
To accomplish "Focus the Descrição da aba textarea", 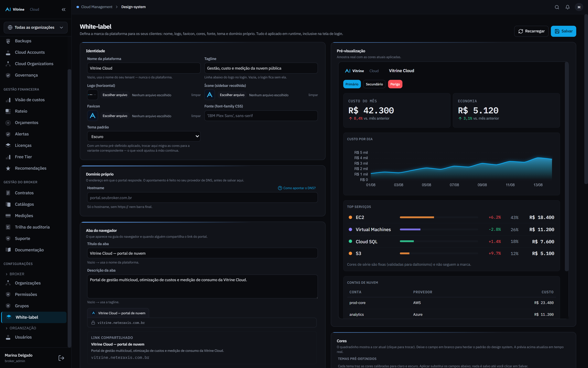I will 202,286.
